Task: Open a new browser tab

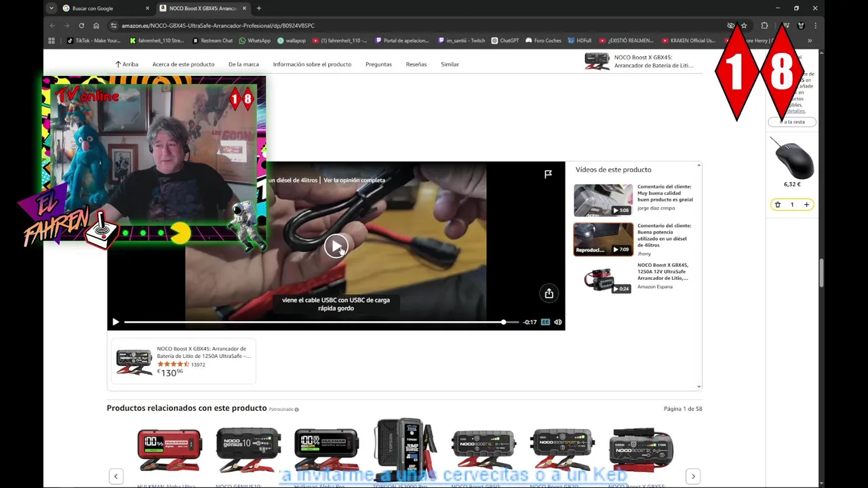Action: 258,8
